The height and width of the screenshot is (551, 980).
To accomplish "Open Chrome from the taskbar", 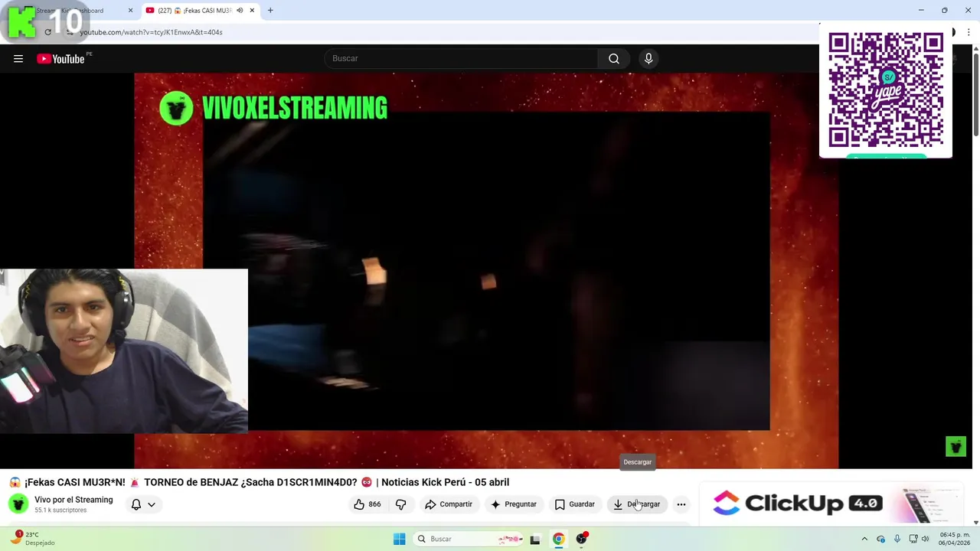I will pos(559,539).
